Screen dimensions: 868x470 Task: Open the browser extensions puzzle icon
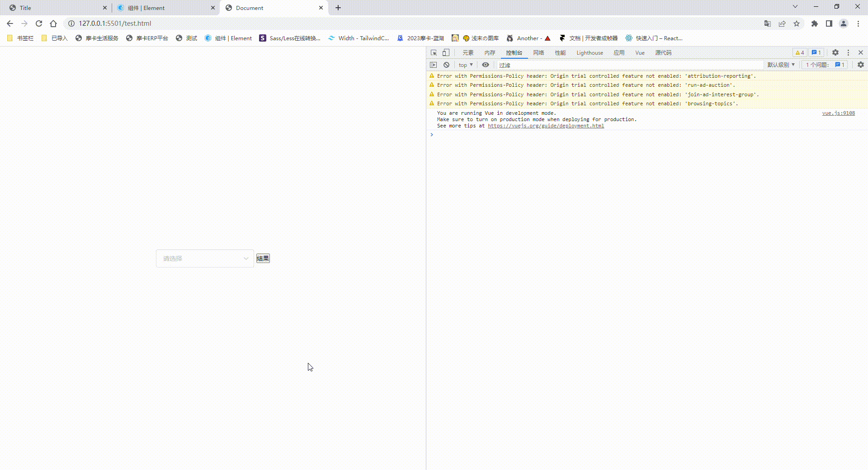(x=814, y=23)
